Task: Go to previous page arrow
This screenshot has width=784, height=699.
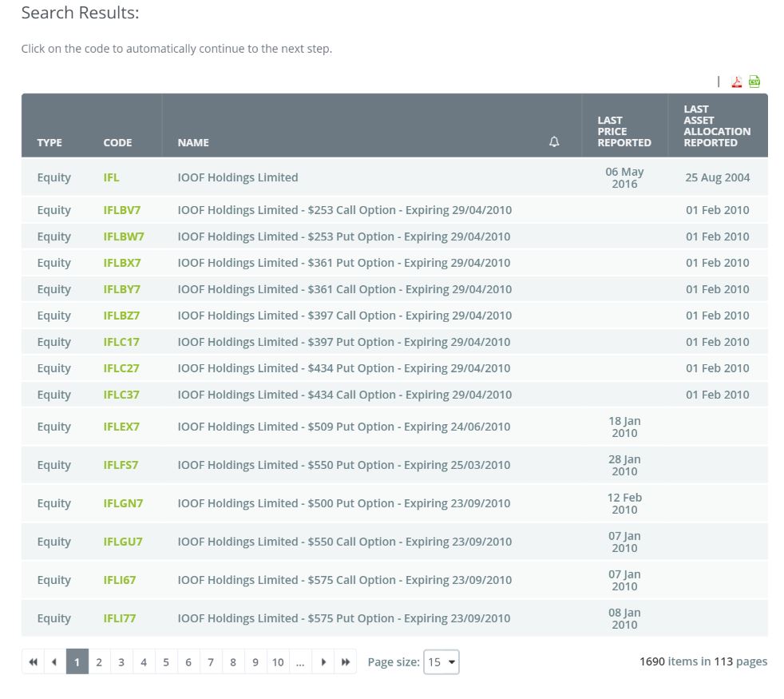Action: point(54,662)
